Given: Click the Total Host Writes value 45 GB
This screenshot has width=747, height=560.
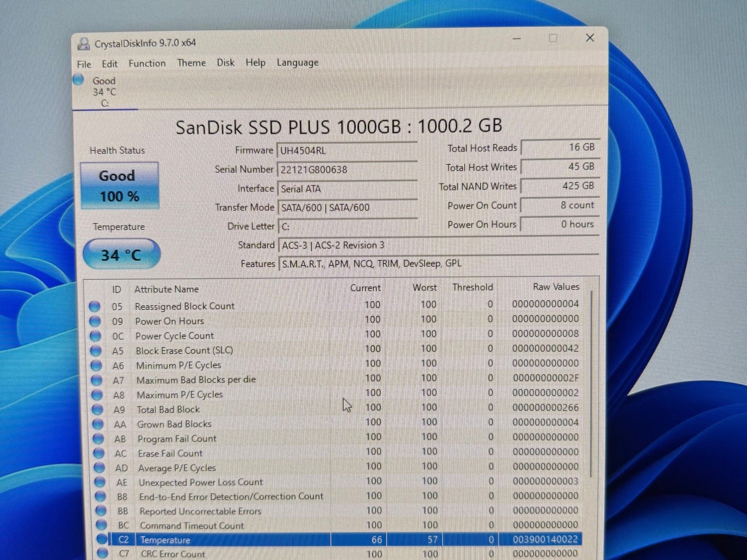Looking at the screenshot, I should tap(560, 167).
